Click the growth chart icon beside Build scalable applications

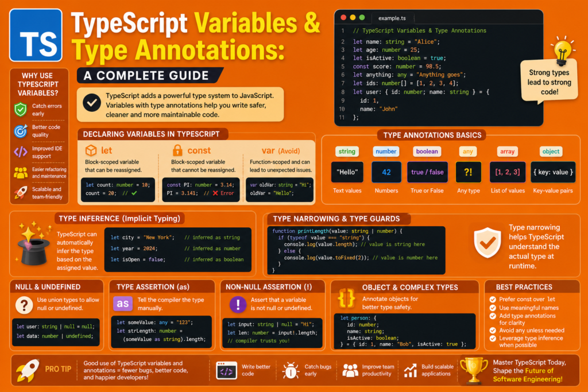(410, 370)
